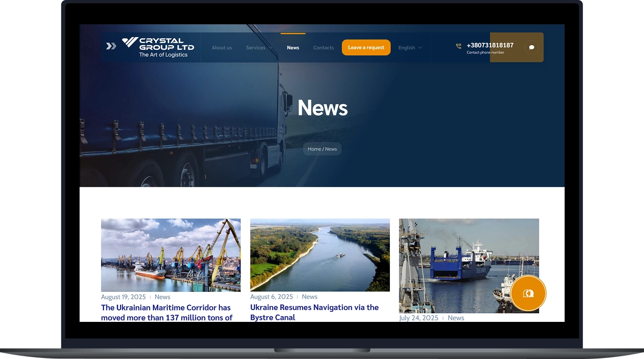644x359 pixels.
Task: Select the News navigation item
Action: pos(293,48)
